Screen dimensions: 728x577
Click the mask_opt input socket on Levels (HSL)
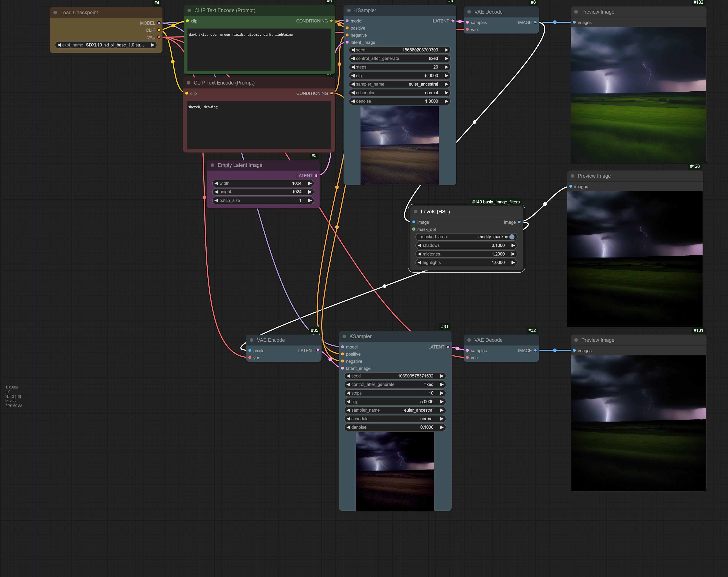point(414,229)
